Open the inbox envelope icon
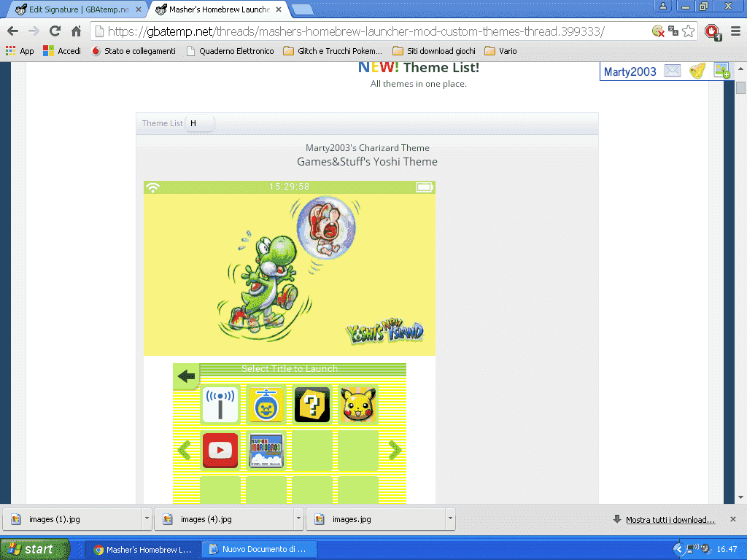Image resolution: width=747 pixels, height=560 pixels. 672,71
